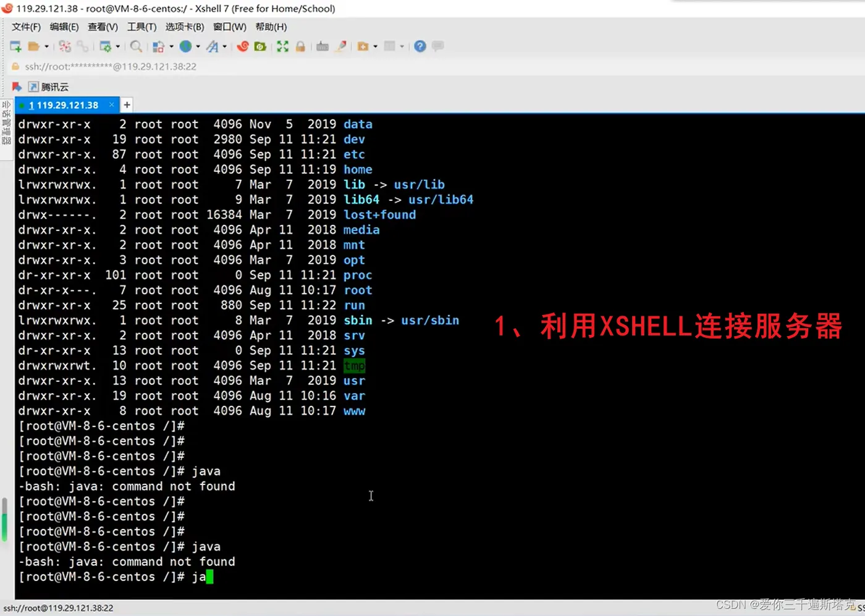This screenshot has height=616, width=865.
Task: Open Help with the blue question icon
Action: click(x=420, y=46)
